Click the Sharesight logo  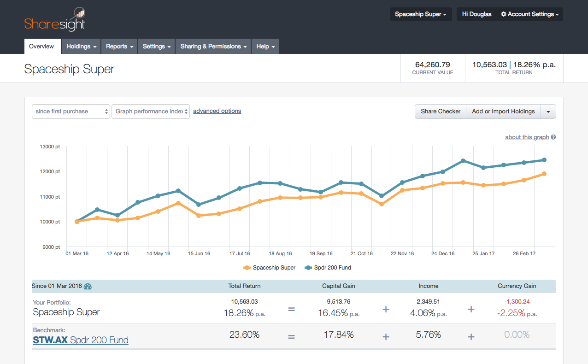[x=55, y=20]
